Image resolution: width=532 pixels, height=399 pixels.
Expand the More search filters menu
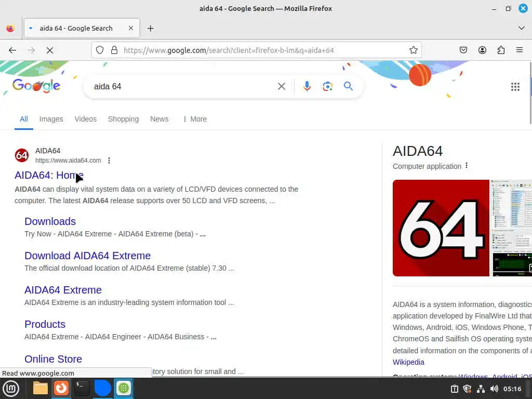(195, 119)
